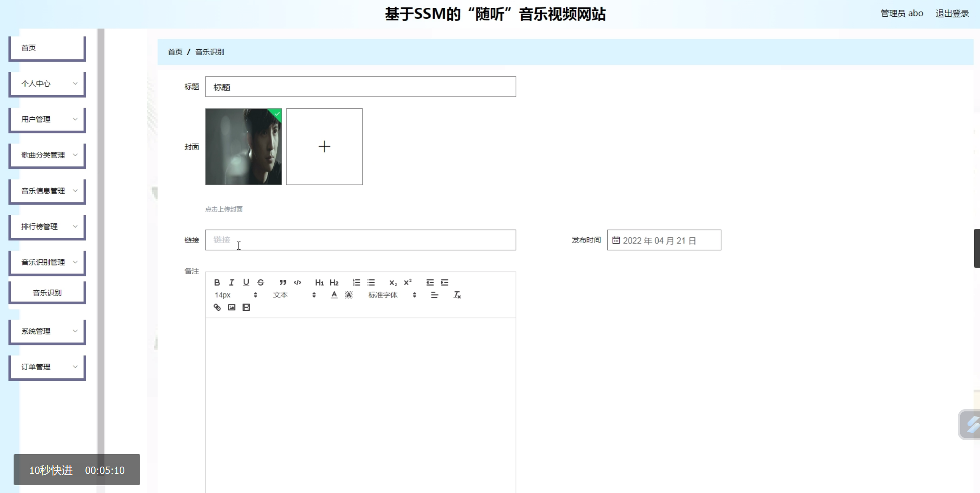Toggle bullet list formatting
This screenshot has height=493, width=980.
pyautogui.click(x=371, y=282)
